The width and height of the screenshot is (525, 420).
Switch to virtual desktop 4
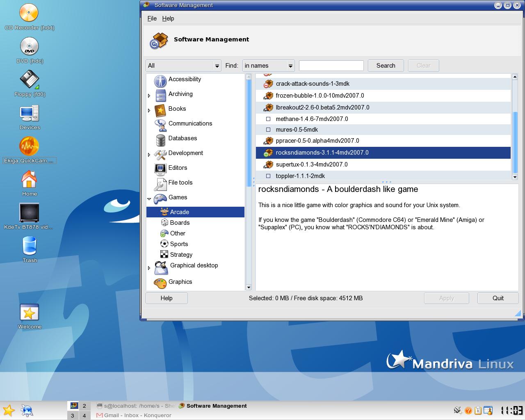pos(84,415)
